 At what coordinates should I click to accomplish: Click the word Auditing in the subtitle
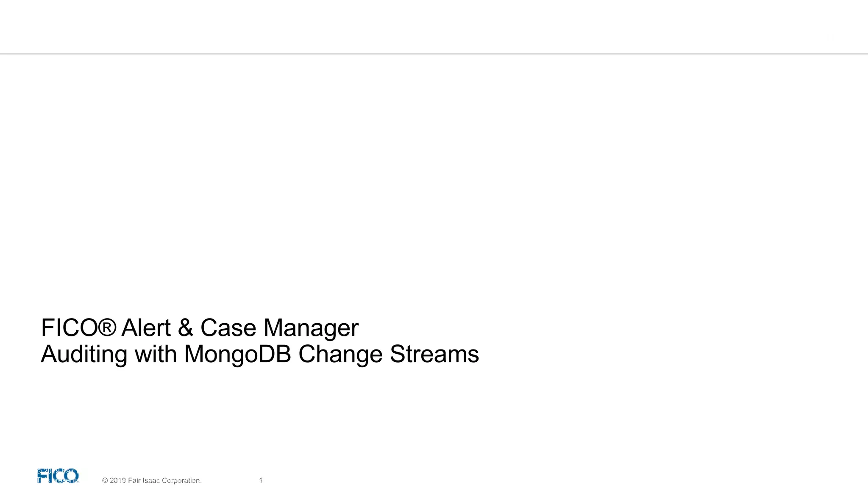pos(84,355)
